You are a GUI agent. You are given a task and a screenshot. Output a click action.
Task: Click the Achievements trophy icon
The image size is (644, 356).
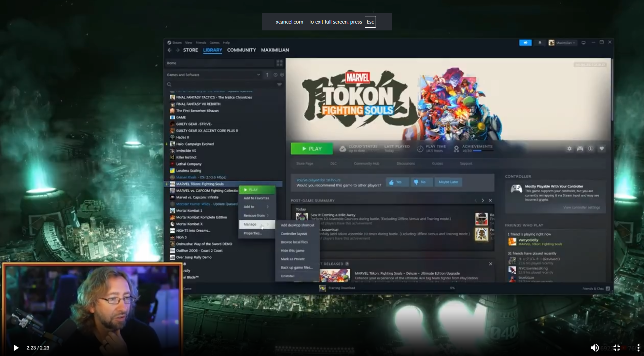click(456, 149)
